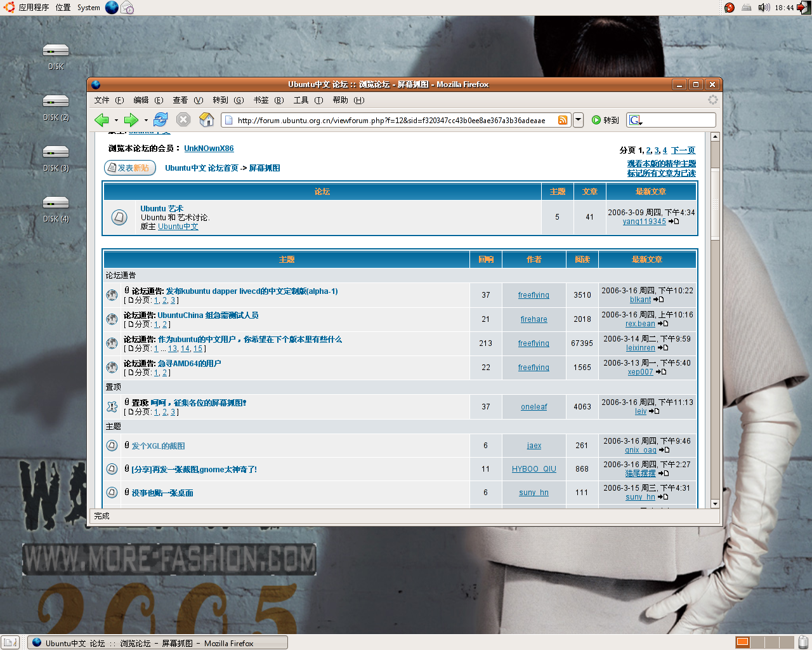Open the 工具 (T) menu

(x=308, y=100)
